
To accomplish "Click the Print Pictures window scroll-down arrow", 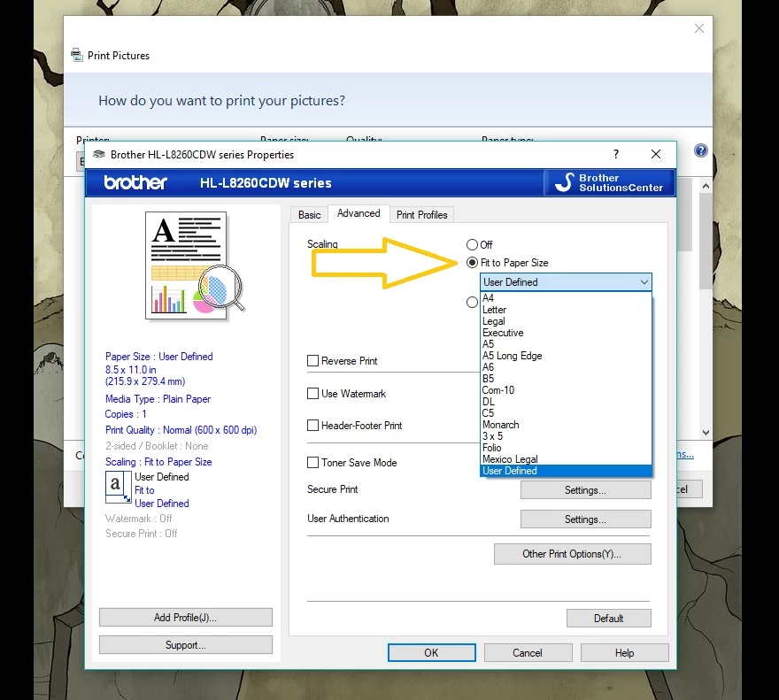I will pyautogui.click(x=706, y=432).
